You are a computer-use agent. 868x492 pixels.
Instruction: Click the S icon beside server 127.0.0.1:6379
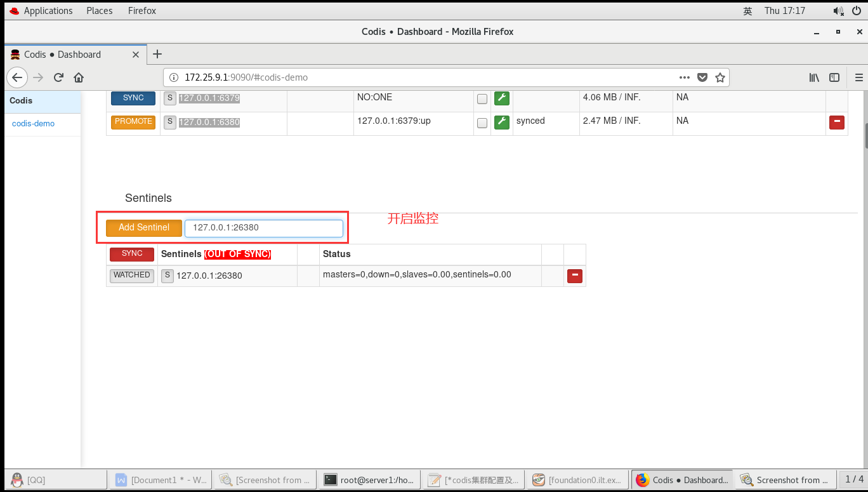169,98
